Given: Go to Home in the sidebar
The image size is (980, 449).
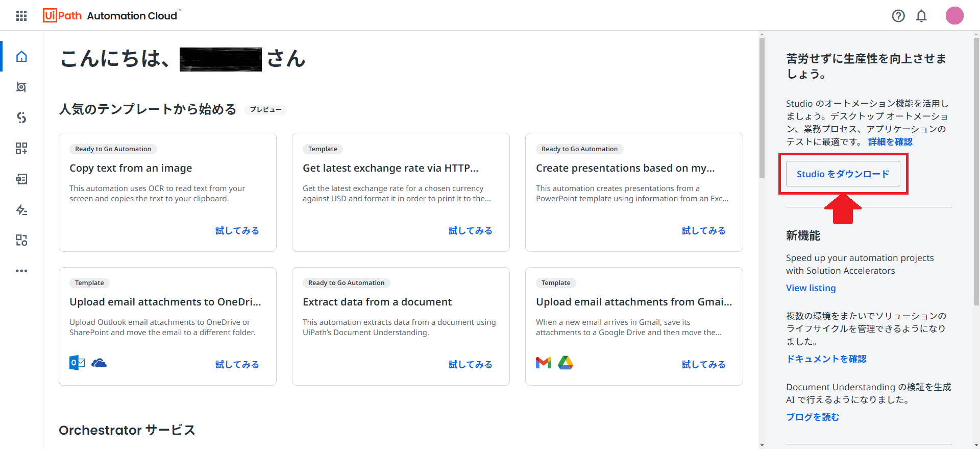Looking at the screenshot, I should coord(21,56).
